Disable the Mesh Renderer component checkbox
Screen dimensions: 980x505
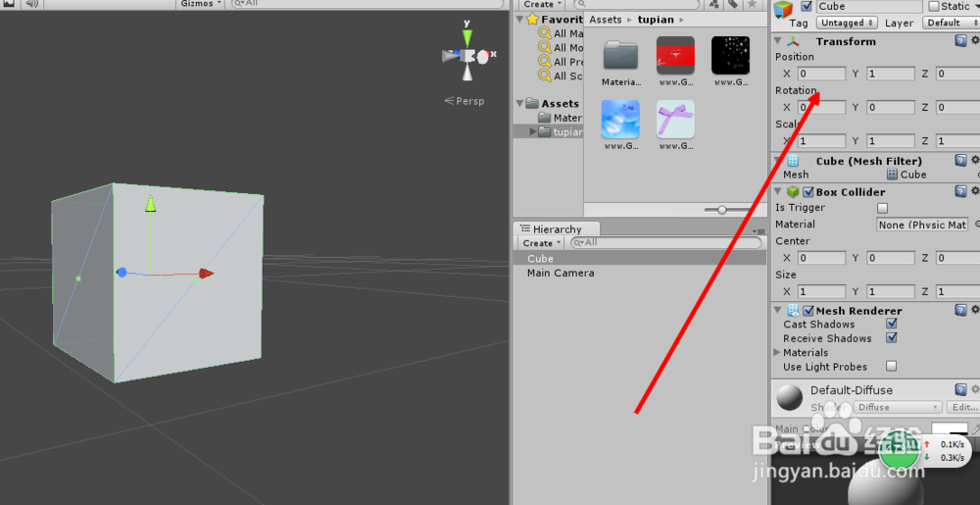click(x=808, y=311)
